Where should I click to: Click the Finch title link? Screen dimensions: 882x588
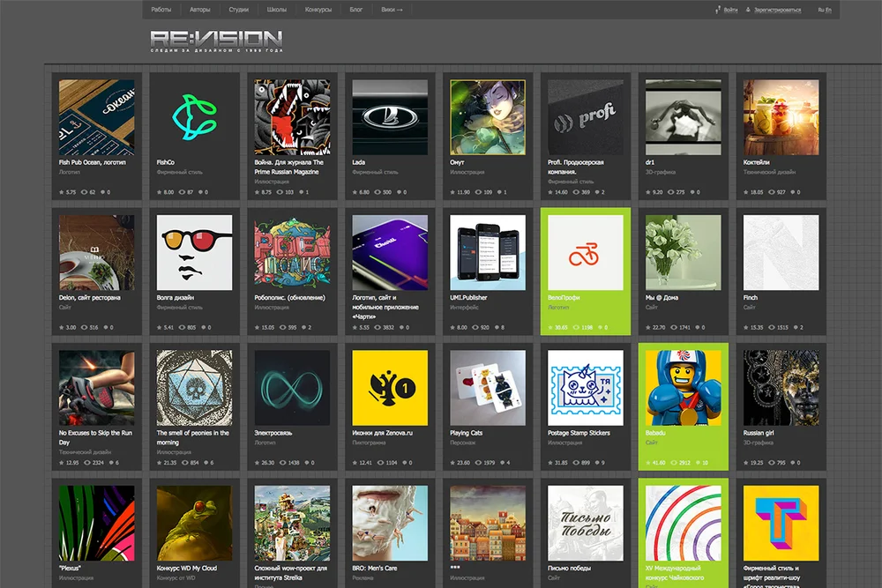coord(751,297)
